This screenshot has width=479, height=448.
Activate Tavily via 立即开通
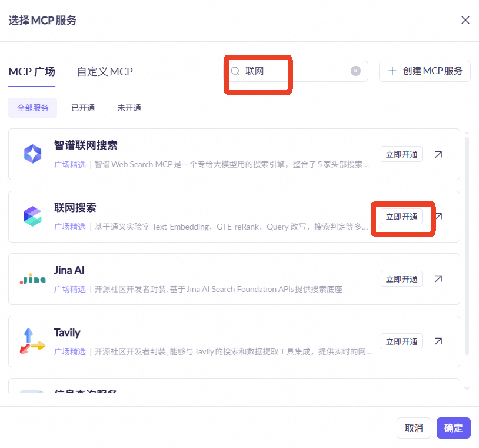click(x=401, y=341)
